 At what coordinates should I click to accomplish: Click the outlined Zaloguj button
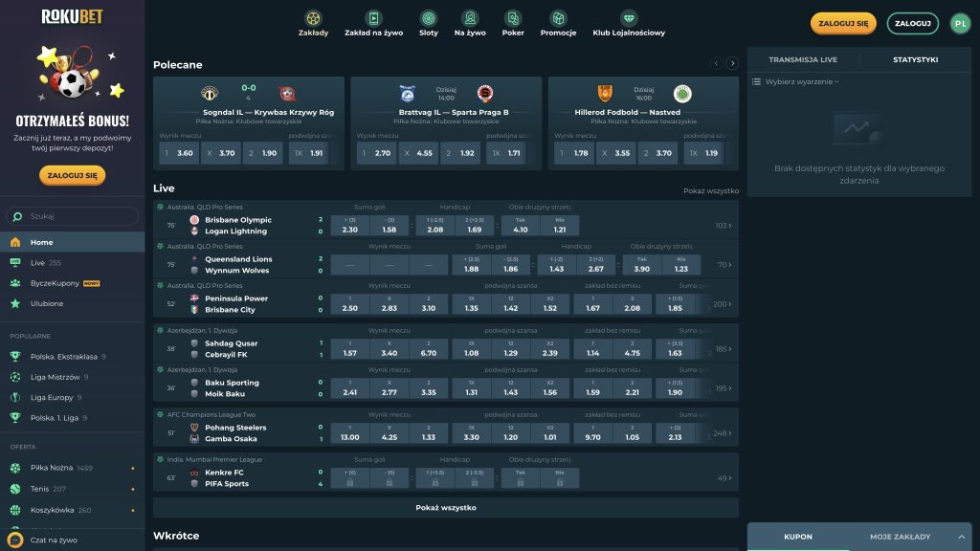[x=912, y=23]
